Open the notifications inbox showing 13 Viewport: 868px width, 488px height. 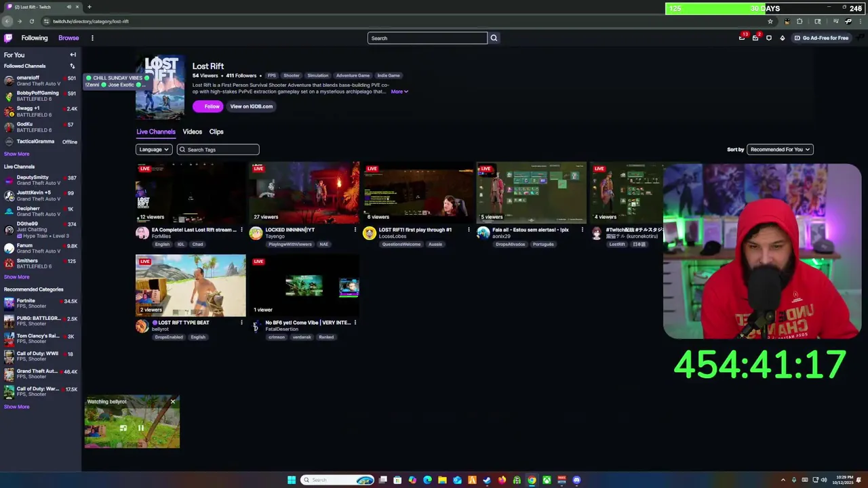coord(742,38)
